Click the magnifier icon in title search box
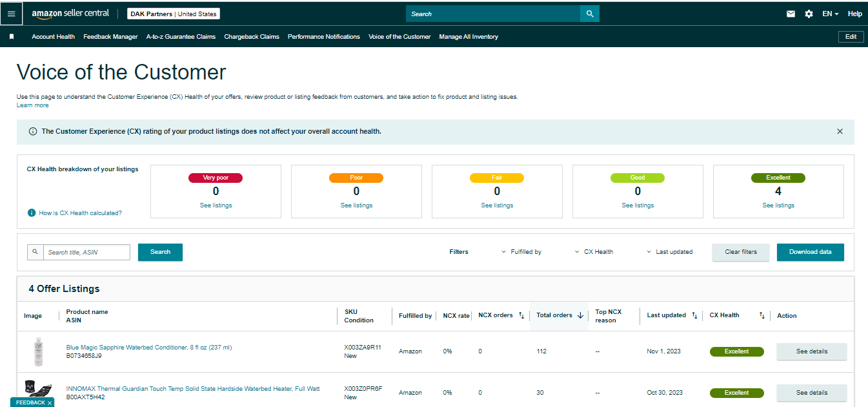The height and width of the screenshot is (407, 868). (35, 252)
